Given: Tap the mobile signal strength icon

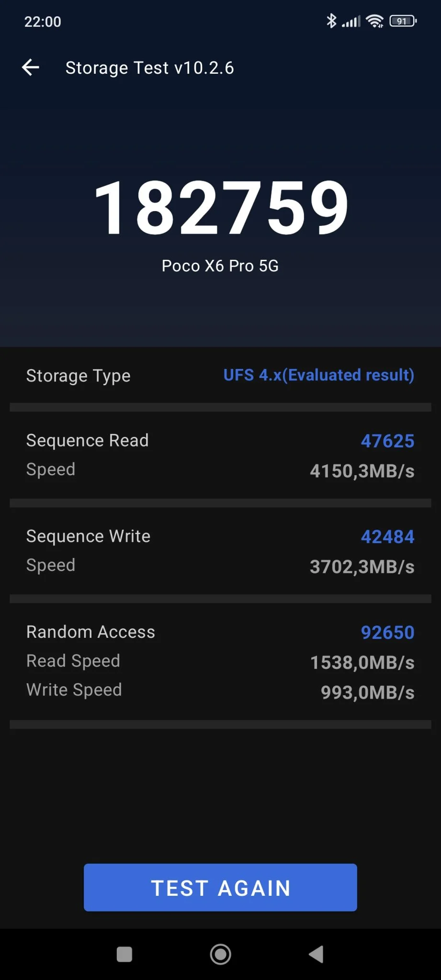Looking at the screenshot, I should pos(351,22).
